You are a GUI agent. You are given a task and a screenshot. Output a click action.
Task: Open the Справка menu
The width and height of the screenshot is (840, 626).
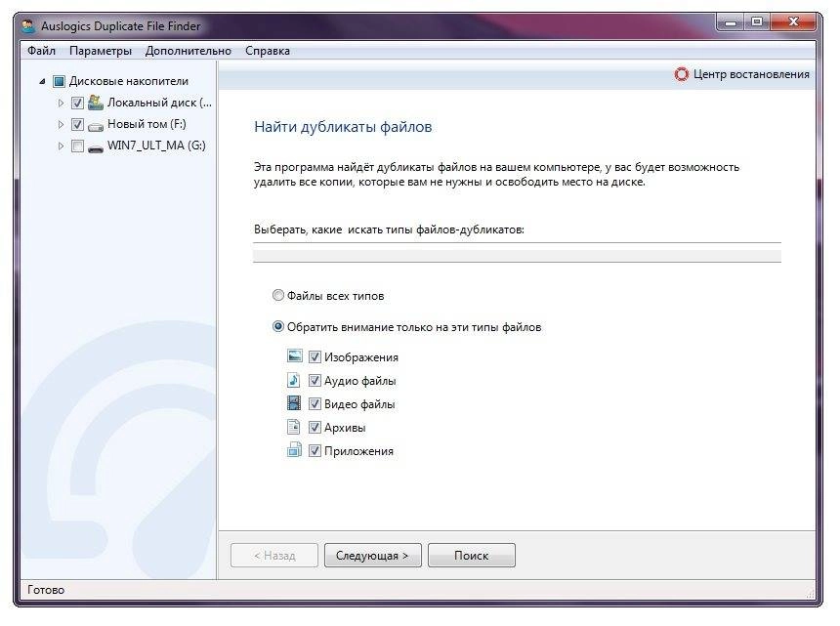pyautogui.click(x=268, y=51)
